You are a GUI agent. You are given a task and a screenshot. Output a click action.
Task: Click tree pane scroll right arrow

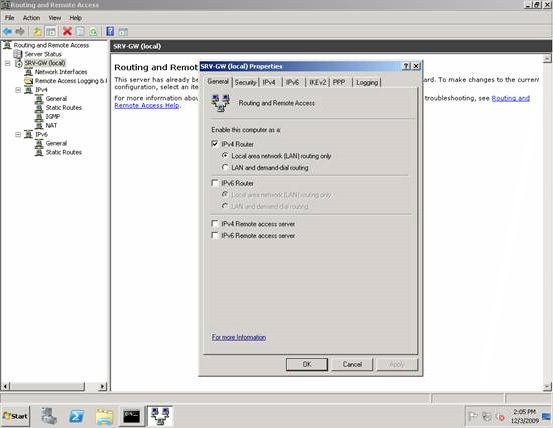pos(102,386)
